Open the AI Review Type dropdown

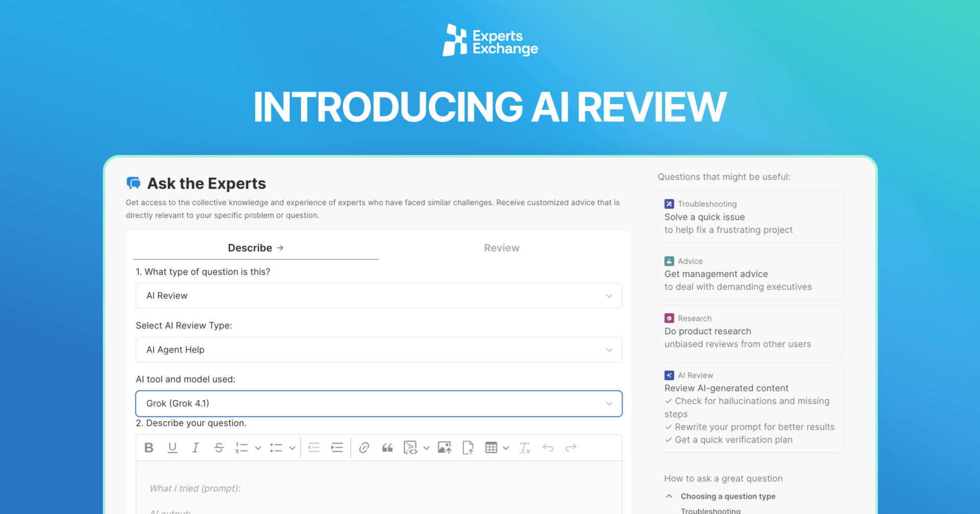click(379, 350)
